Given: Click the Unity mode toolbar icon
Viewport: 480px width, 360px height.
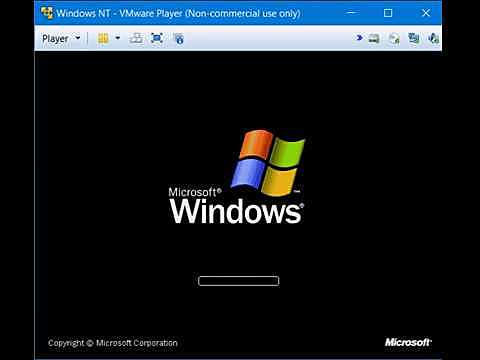Looking at the screenshot, I should [x=179, y=39].
